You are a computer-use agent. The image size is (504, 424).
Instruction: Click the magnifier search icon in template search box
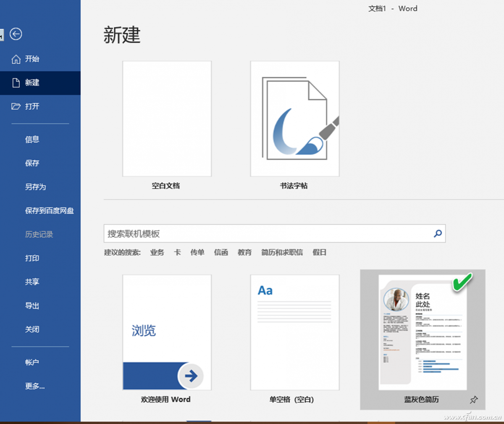click(438, 234)
